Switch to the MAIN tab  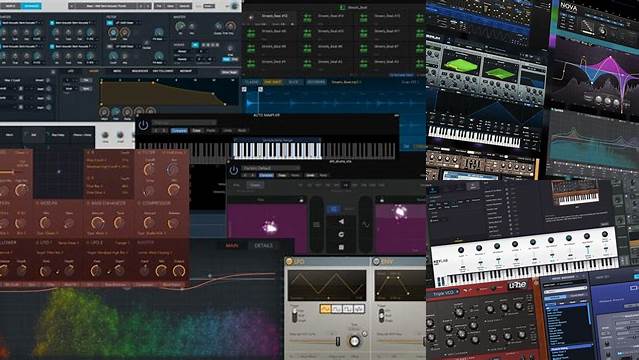coord(231,245)
